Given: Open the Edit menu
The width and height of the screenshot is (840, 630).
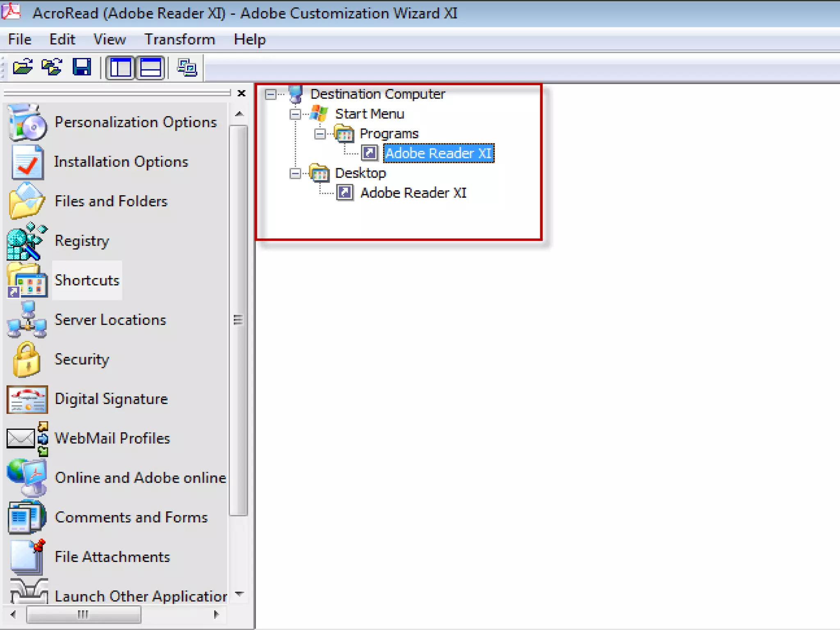Looking at the screenshot, I should click(x=62, y=39).
